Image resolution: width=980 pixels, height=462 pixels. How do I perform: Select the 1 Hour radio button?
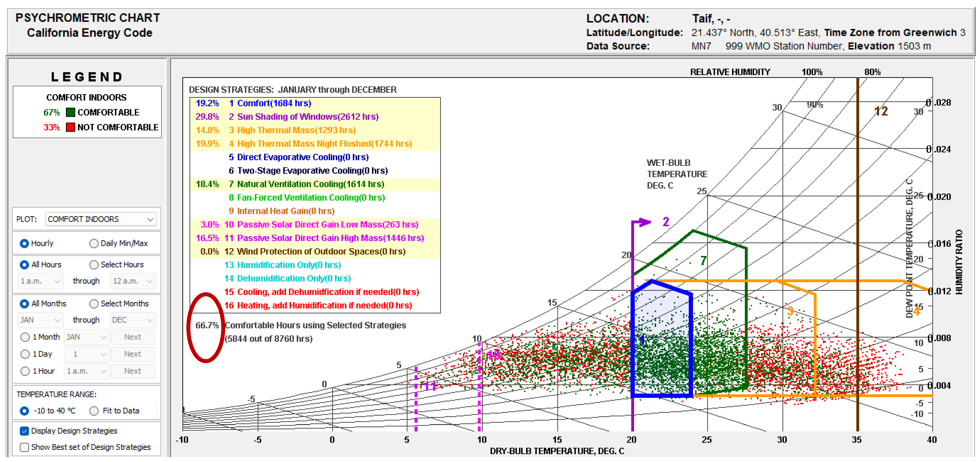(x=25, y=371)
